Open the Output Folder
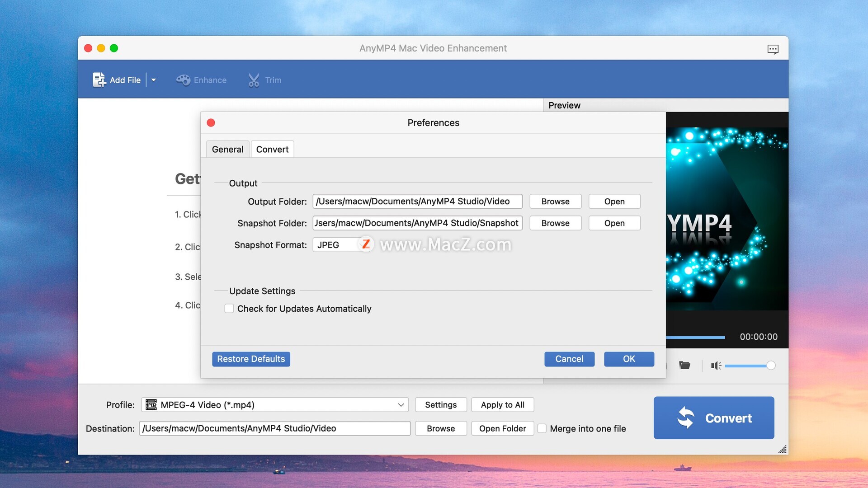The image size is (868, 488). pos(614,201)
